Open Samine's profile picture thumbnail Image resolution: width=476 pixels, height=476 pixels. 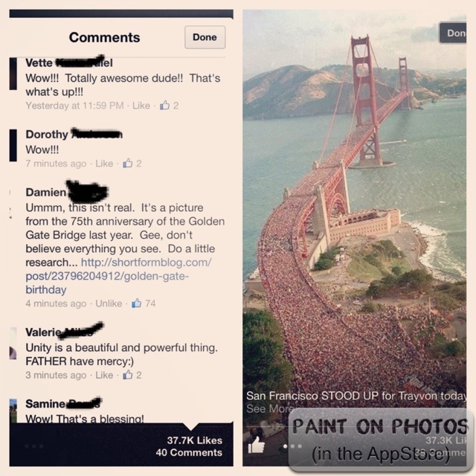tap(13, 411)
